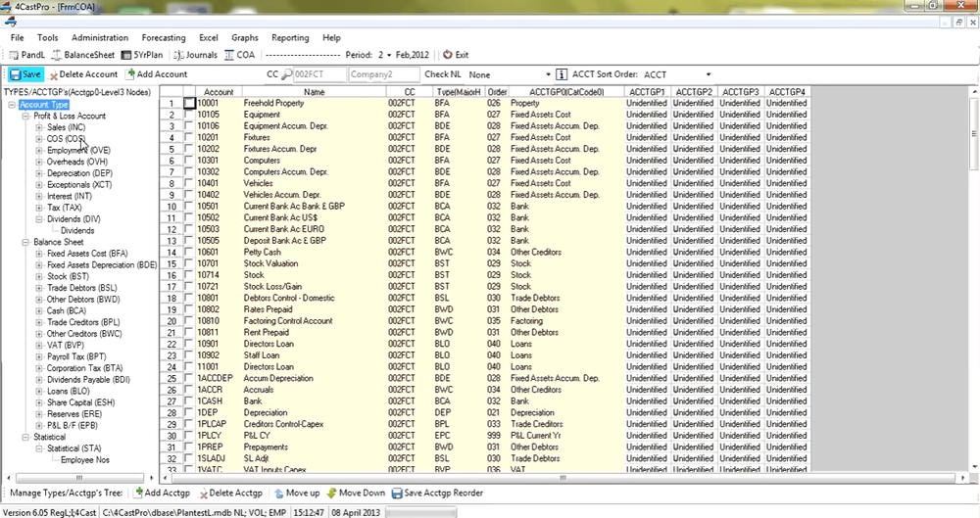Click the Delete Acctgp icon
Viewport: 980px width, 518px height.
click(x=203, y=494)
